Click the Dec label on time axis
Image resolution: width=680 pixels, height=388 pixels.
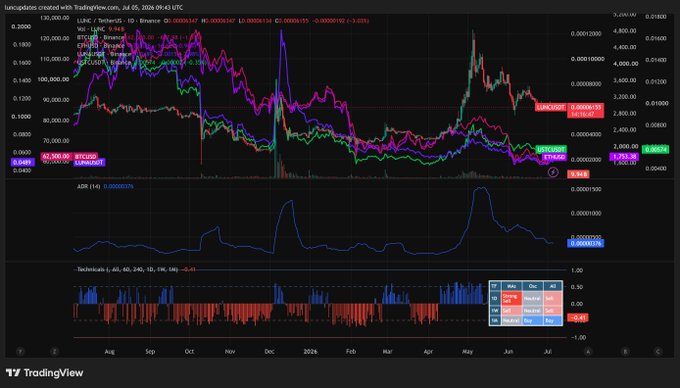coord(269,352)
